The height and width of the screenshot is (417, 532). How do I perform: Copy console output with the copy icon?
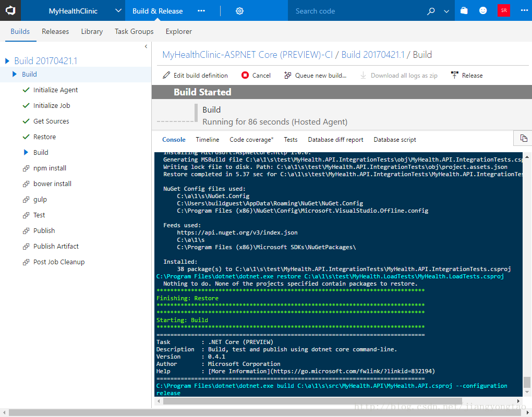(x=524, y=138)
